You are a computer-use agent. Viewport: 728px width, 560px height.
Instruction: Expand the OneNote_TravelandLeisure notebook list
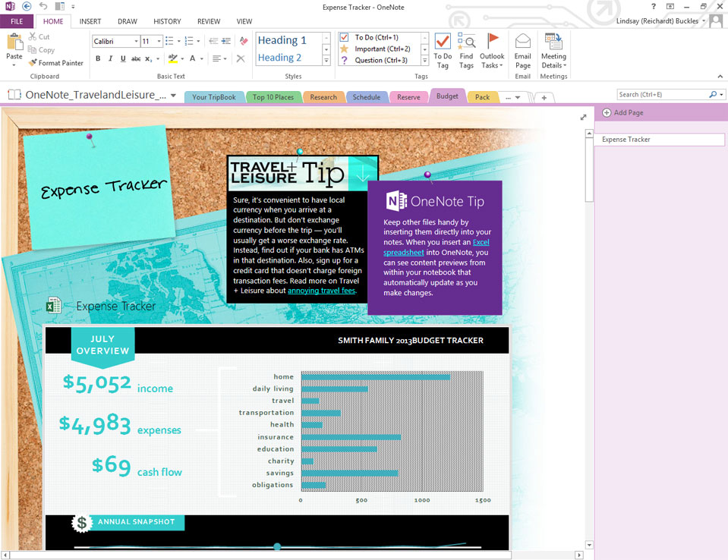(x=174, y=96)
